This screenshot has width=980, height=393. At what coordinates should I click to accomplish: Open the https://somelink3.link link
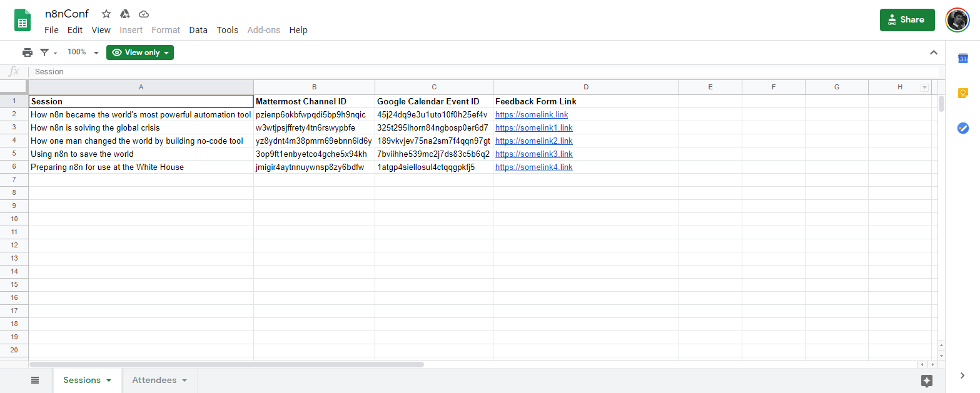click(x=534, y=154)
